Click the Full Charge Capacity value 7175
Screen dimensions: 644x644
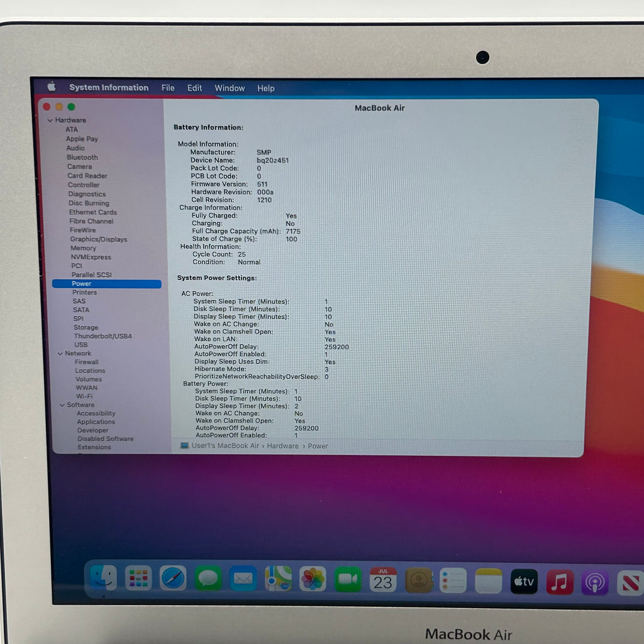pyautogui.click(x=293, y=231)
